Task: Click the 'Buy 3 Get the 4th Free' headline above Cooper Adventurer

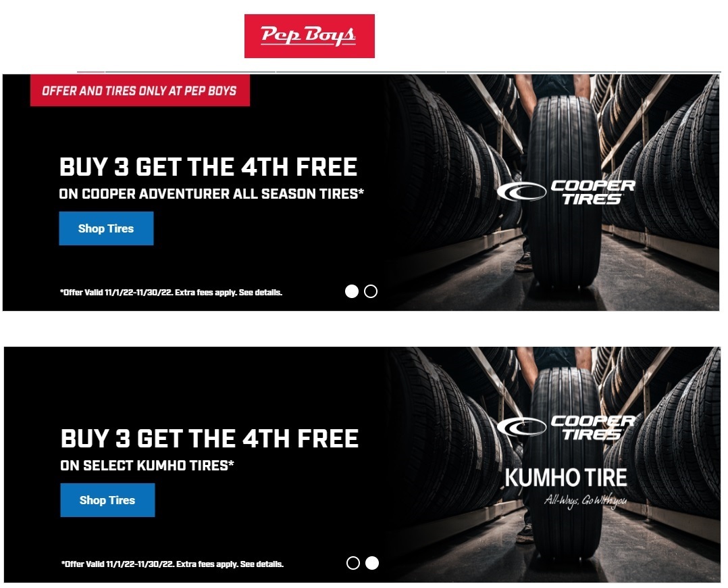Action: [x=209, y=167]
